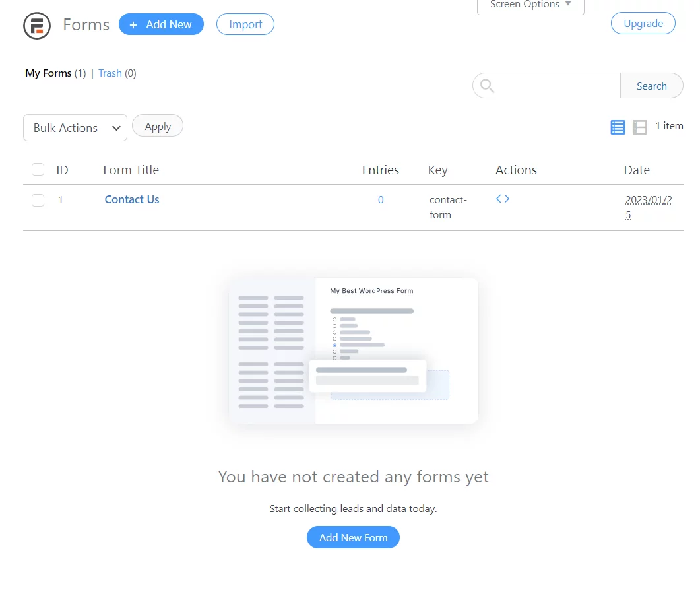Sort by the Entries column header
700x592 pixels.
[381, 170]
